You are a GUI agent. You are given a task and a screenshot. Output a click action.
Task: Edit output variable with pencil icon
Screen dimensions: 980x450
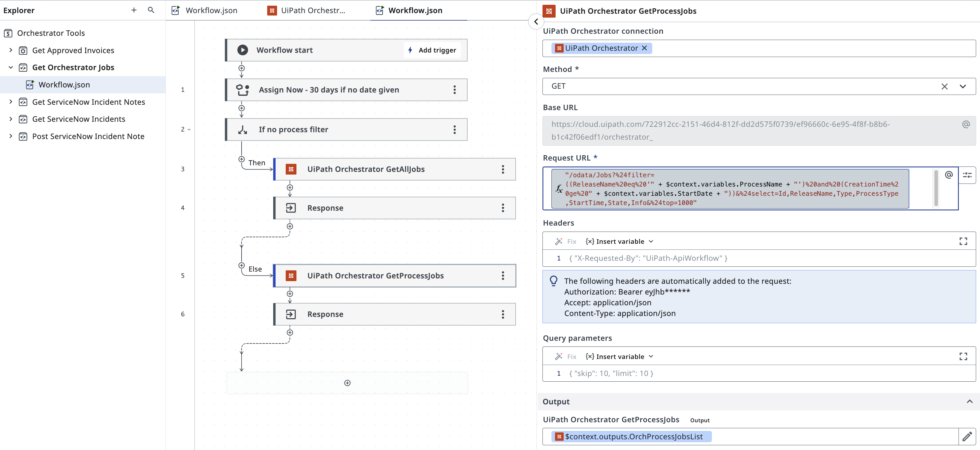(x=967, y=436)
